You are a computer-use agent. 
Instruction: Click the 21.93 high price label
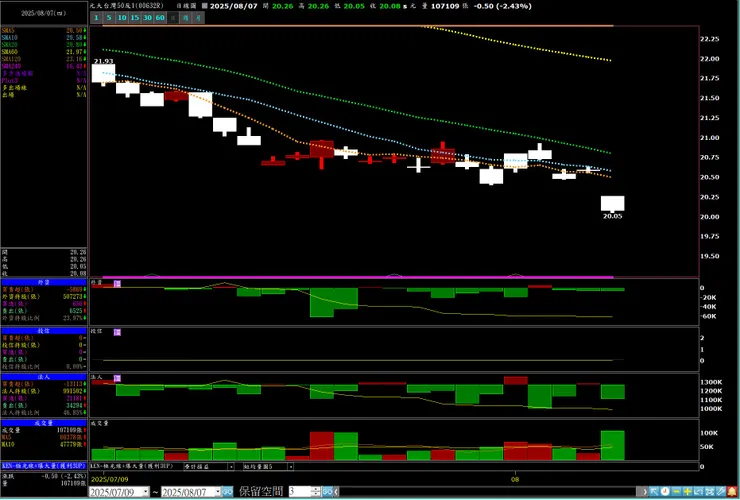103,61
